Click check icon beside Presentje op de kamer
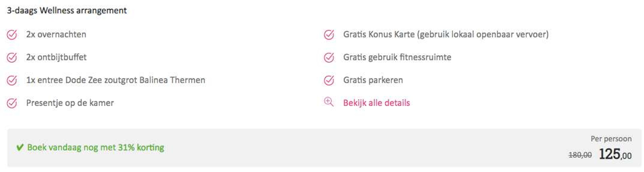Viewport: 644px width, 172px height. [x=12, y=103]
